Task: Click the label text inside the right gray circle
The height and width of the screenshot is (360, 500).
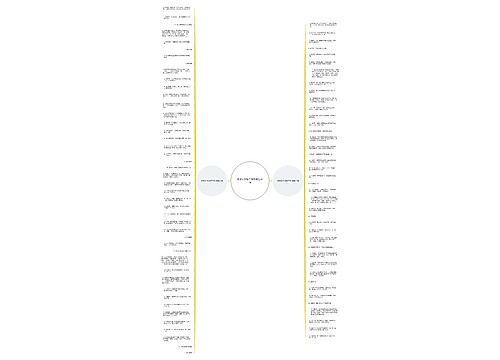Action: pos(288,181)
